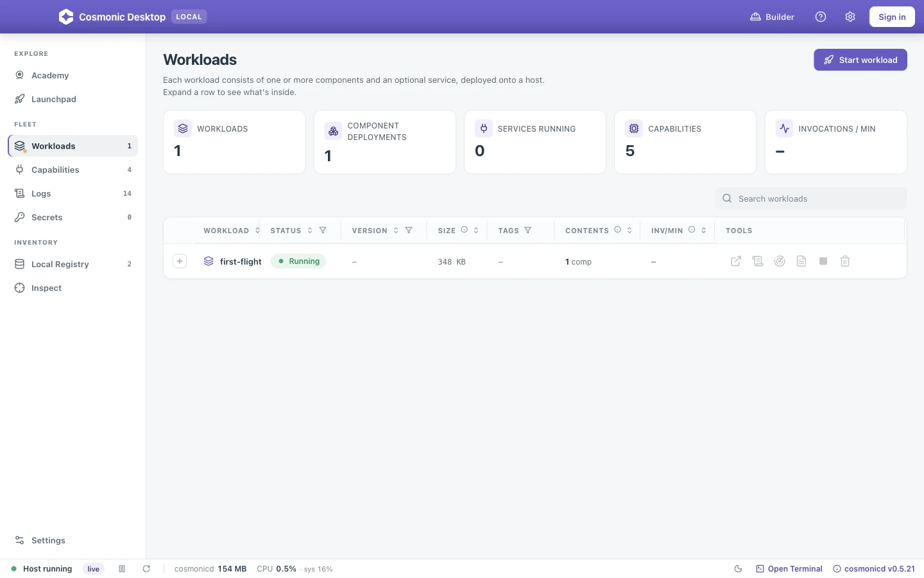Open Launchpad in the sidebar
924x578 pixels.
73,99
